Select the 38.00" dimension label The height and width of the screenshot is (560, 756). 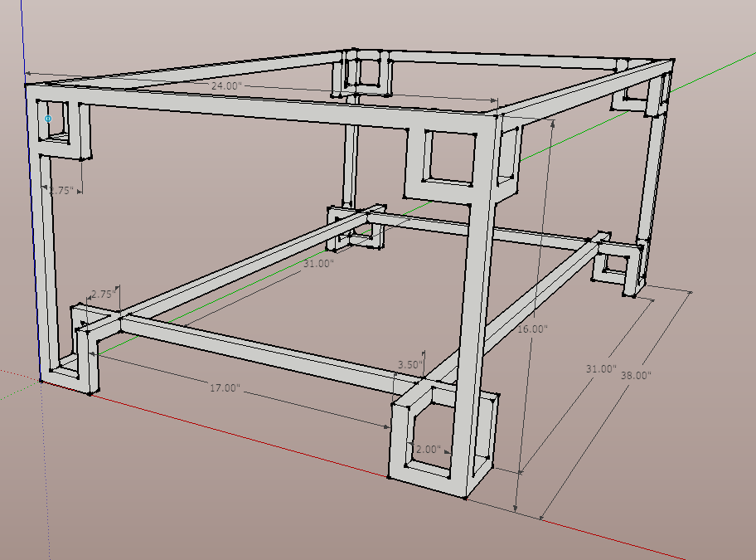[x=636, y=375]
